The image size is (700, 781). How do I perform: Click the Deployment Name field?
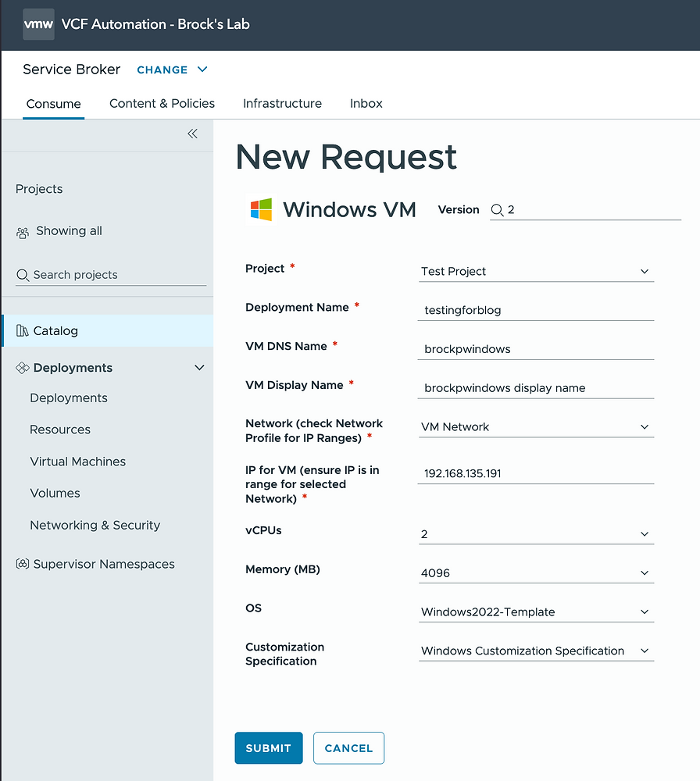536,310
